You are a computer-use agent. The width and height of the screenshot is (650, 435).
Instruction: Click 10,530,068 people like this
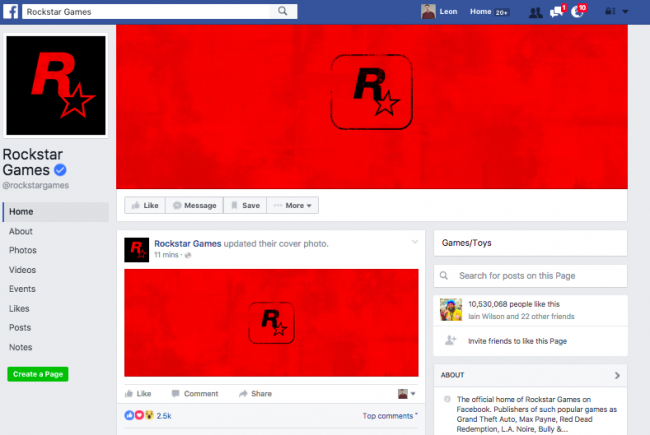coord(514,304)
